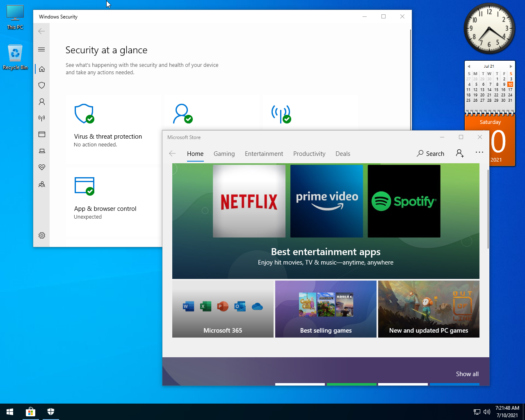Click Microsoft Store taskbar icon

pos(30,412)
